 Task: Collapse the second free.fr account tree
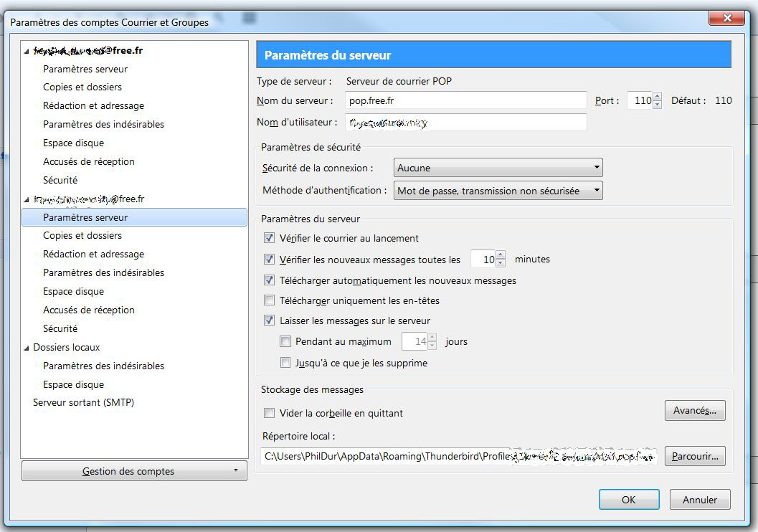click(27, 199)
